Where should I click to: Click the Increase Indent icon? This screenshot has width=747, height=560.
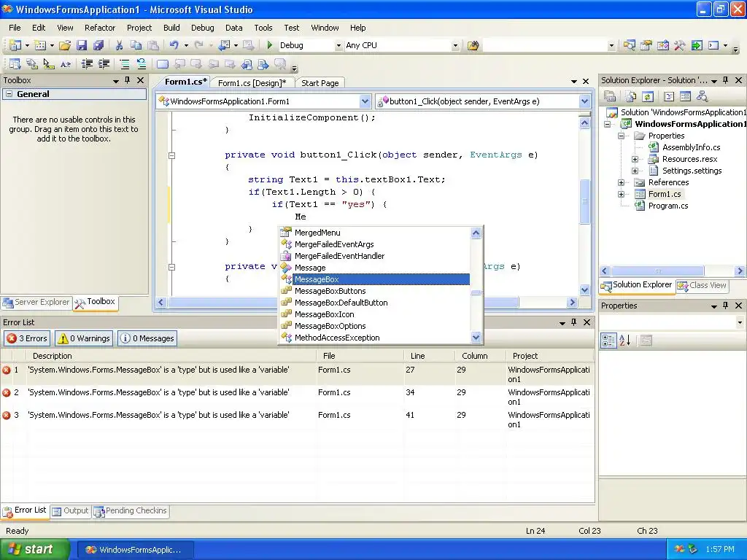pos(104,64)
